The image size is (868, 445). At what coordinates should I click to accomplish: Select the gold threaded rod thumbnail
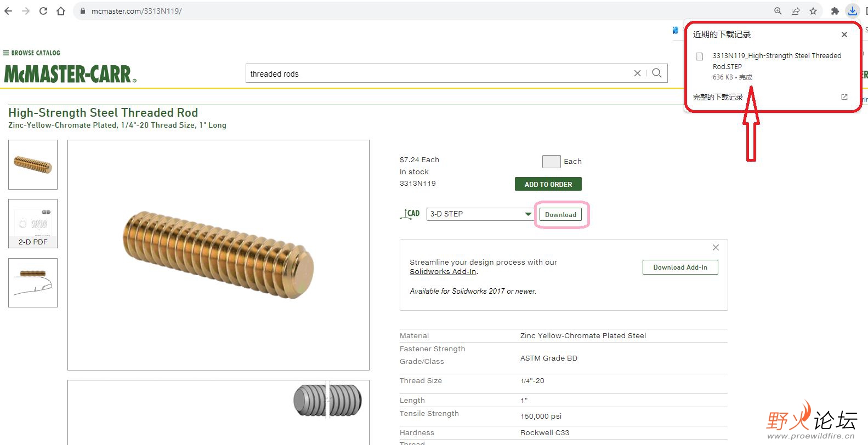click(x=33, y=164)
